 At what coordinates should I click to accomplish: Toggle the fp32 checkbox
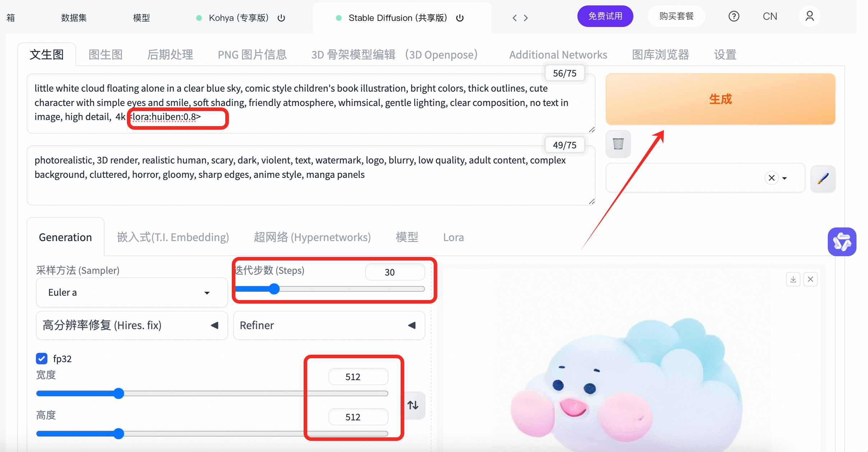coord(42,359)
